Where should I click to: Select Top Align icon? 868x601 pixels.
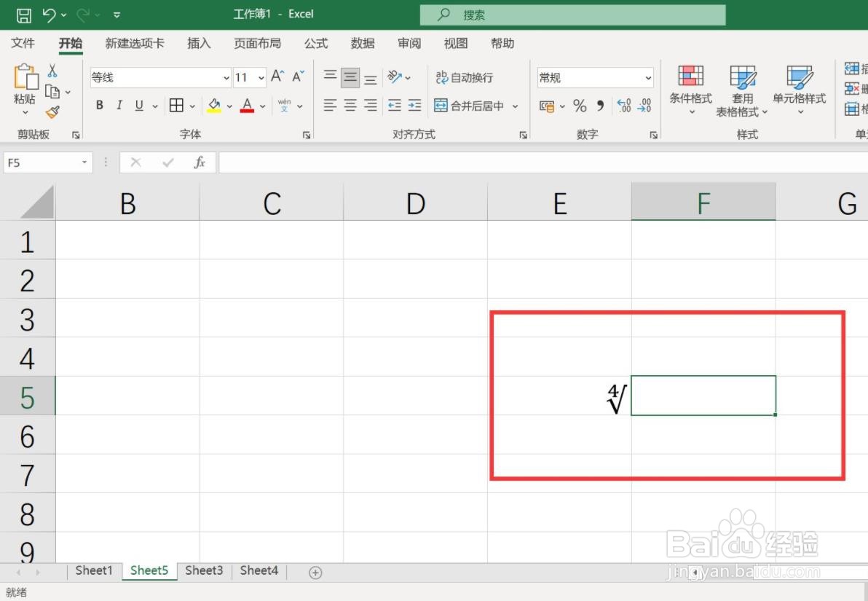[330, 77]
